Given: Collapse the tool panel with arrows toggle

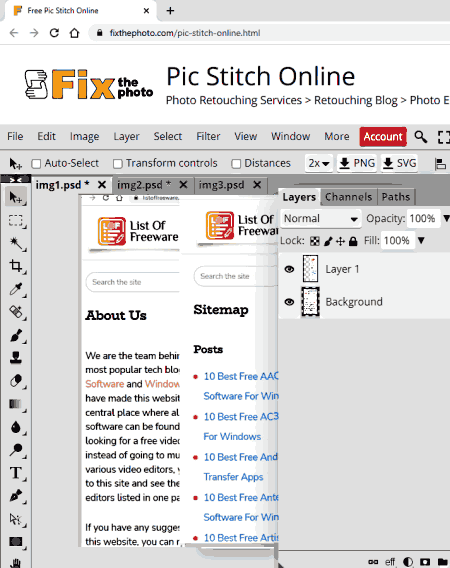Looking at the screenshot, I should [x=16, y=179].
